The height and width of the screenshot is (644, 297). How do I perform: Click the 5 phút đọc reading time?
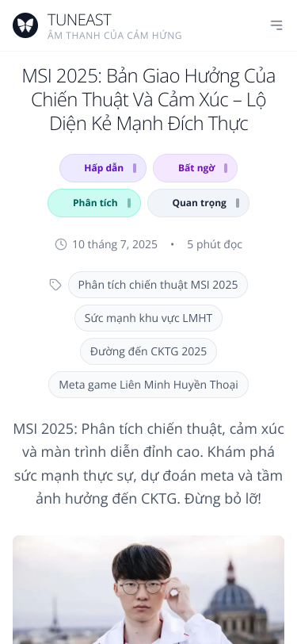[x=215, y=244]
